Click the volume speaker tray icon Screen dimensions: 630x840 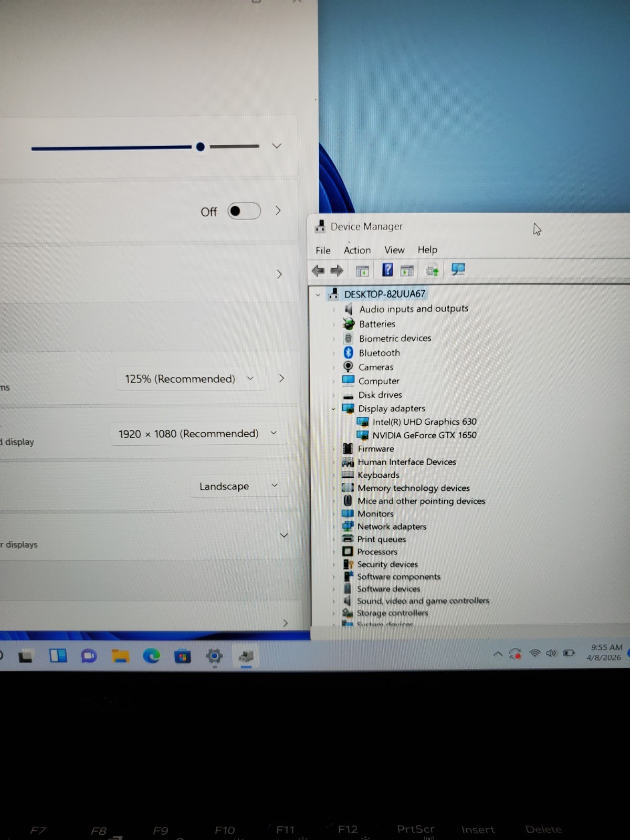(551, 653)
